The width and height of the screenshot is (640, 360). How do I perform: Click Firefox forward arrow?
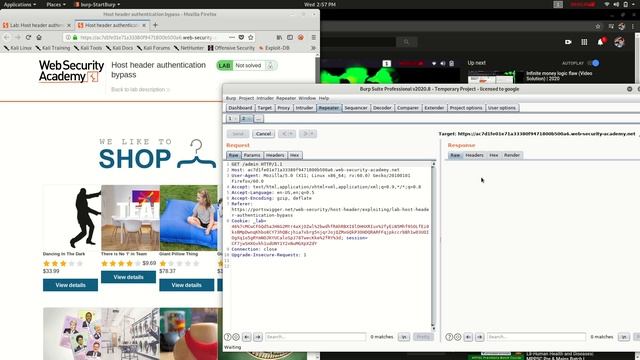(18, 37)
